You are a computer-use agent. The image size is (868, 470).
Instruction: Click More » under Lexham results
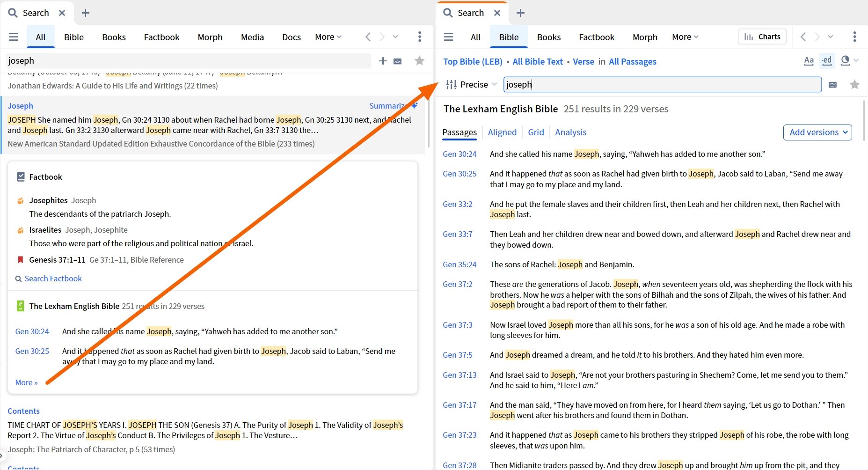point(26,382)
